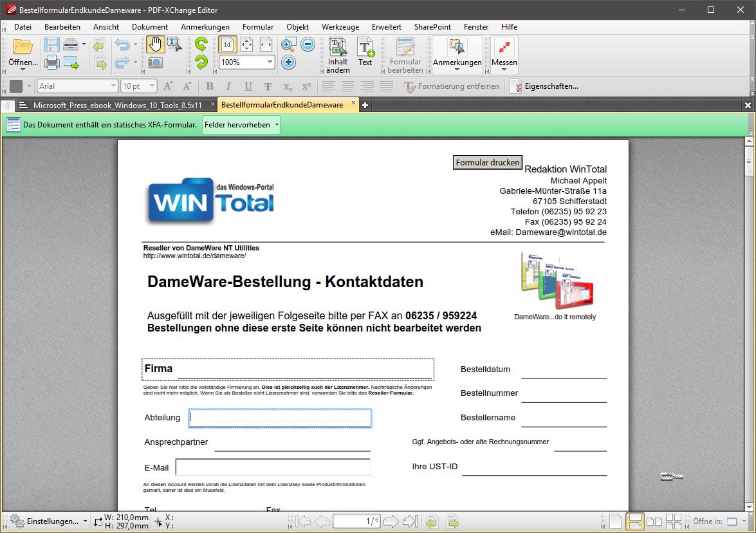This screenshot has height=533, width=756.
Task: Click the E-Mail input field
Action: coord(273,467)
